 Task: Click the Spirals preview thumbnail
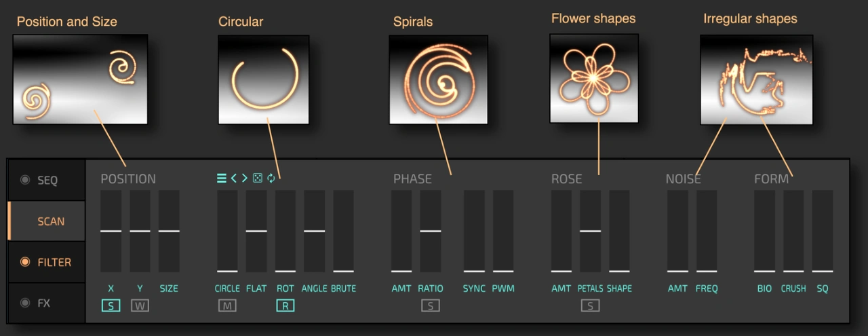[x=438, y=79]
